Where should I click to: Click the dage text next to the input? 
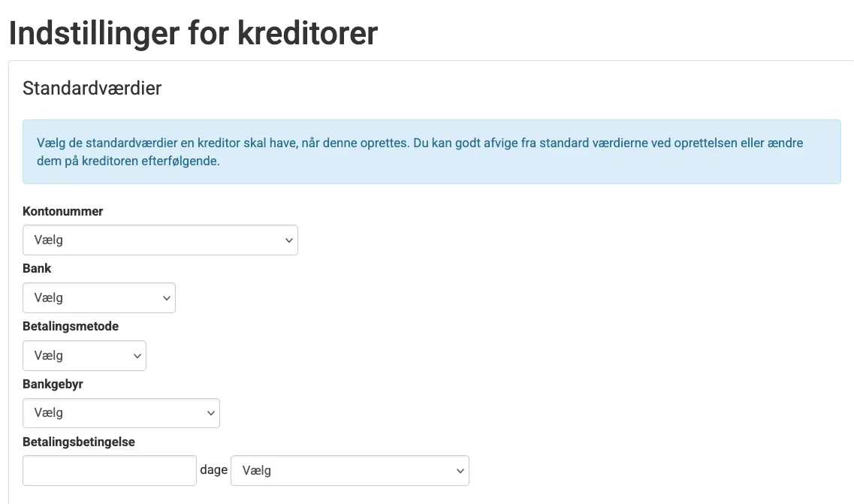214,469
